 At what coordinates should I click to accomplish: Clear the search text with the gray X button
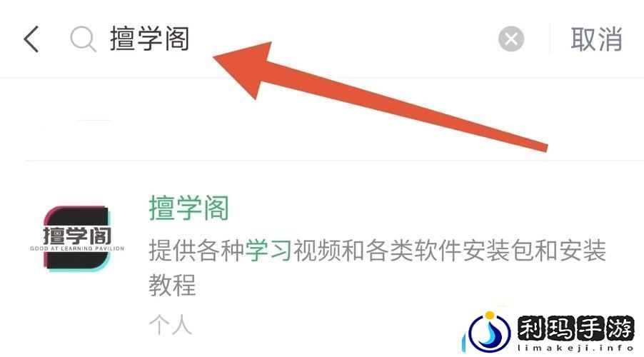click(511, 39)
